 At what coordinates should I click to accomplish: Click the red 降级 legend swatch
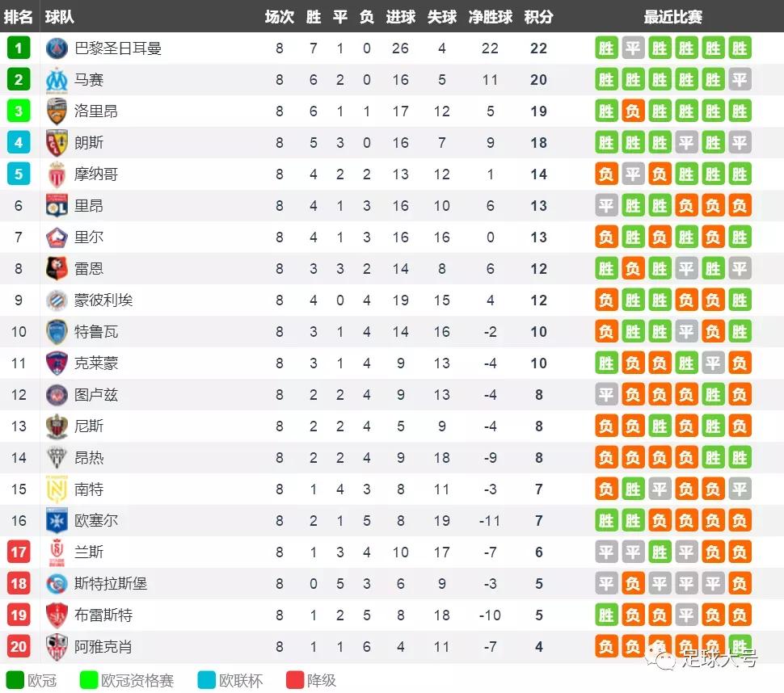pos(294,680)
